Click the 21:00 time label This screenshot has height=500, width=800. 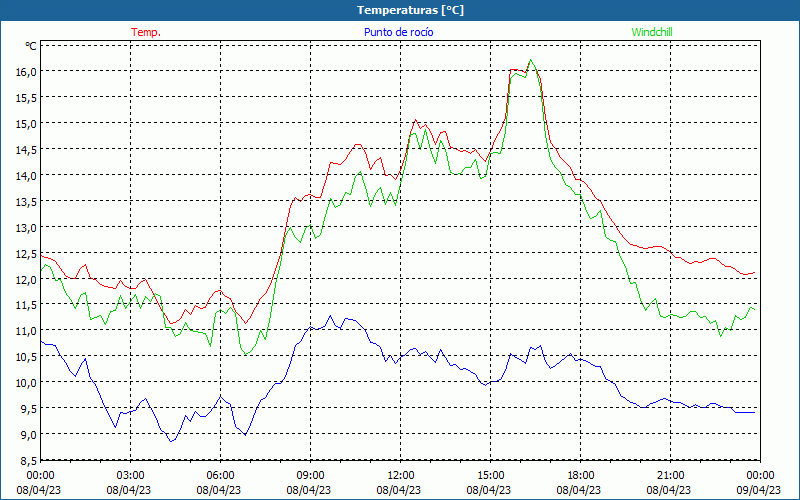(670, 476)
